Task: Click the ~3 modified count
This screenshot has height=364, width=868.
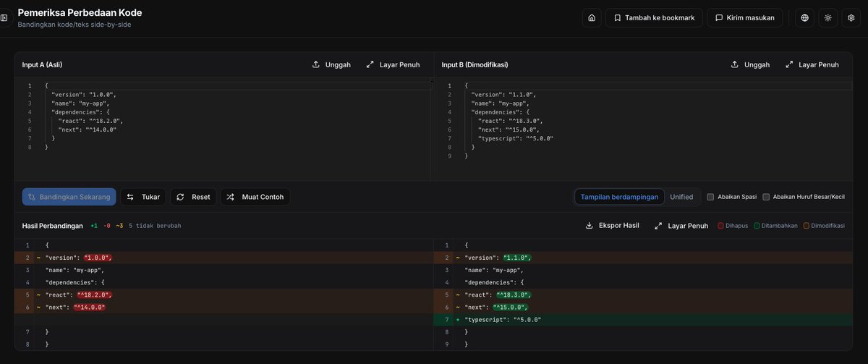Action: click(119, 226)
